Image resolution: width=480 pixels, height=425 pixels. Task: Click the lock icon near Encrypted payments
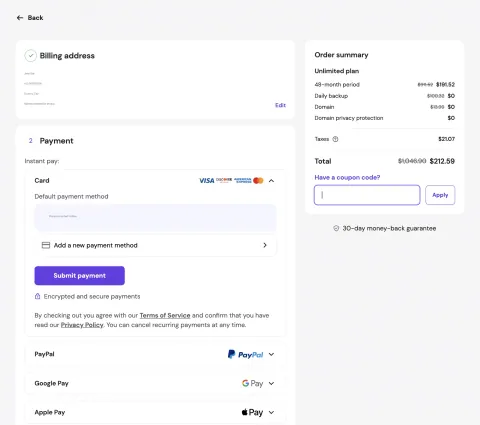(x=37, y=296)
